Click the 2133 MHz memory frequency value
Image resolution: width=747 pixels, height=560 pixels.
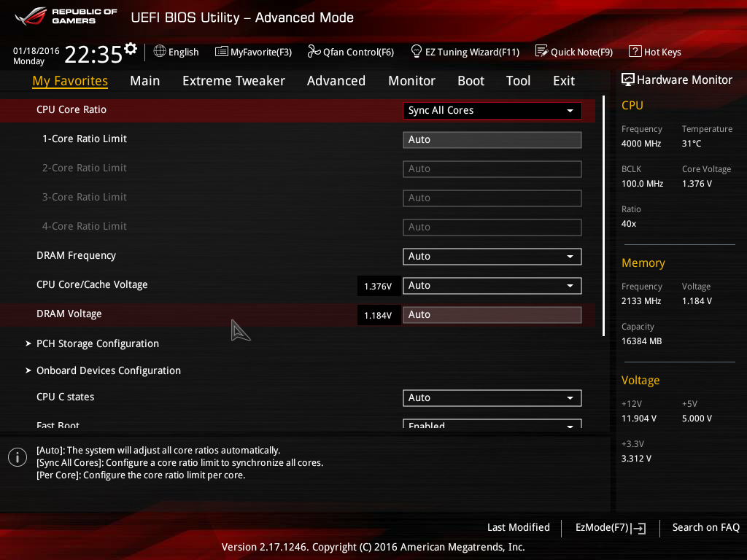coord(641,301)
